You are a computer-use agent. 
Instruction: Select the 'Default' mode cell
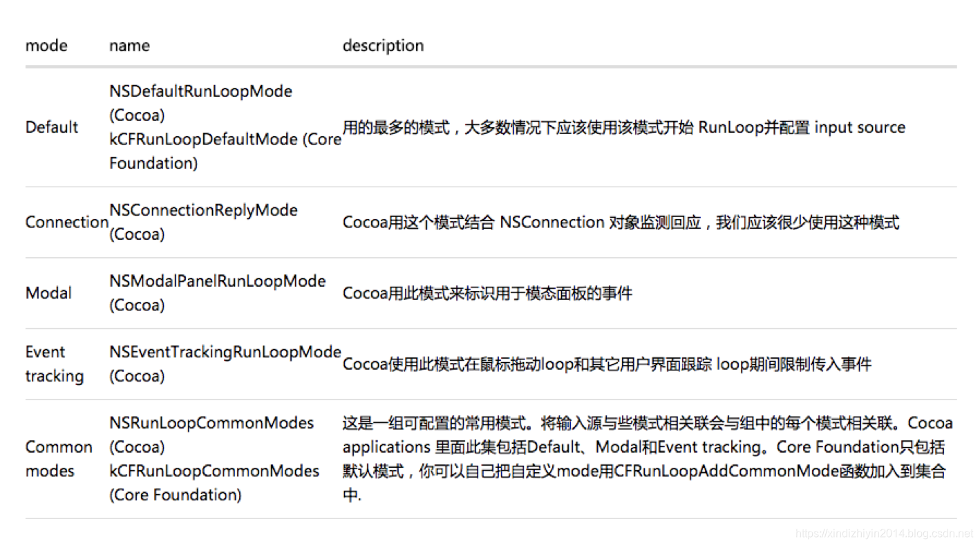click(x=52, y=127)
